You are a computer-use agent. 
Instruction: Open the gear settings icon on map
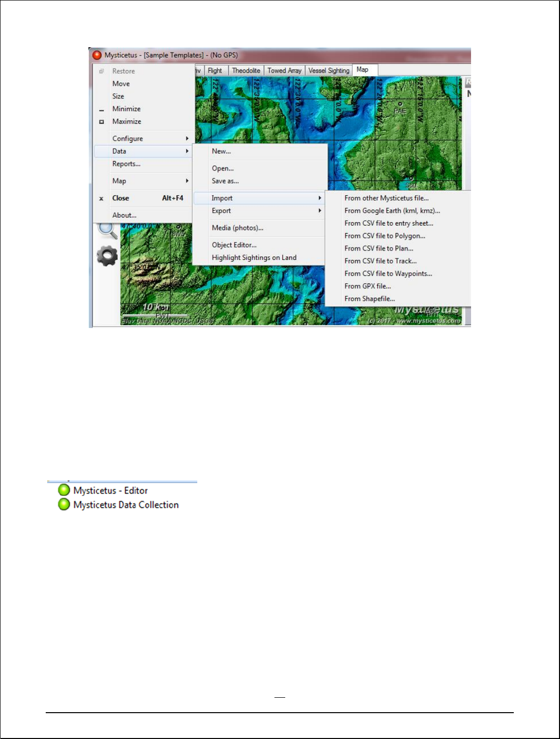(107, 256)
